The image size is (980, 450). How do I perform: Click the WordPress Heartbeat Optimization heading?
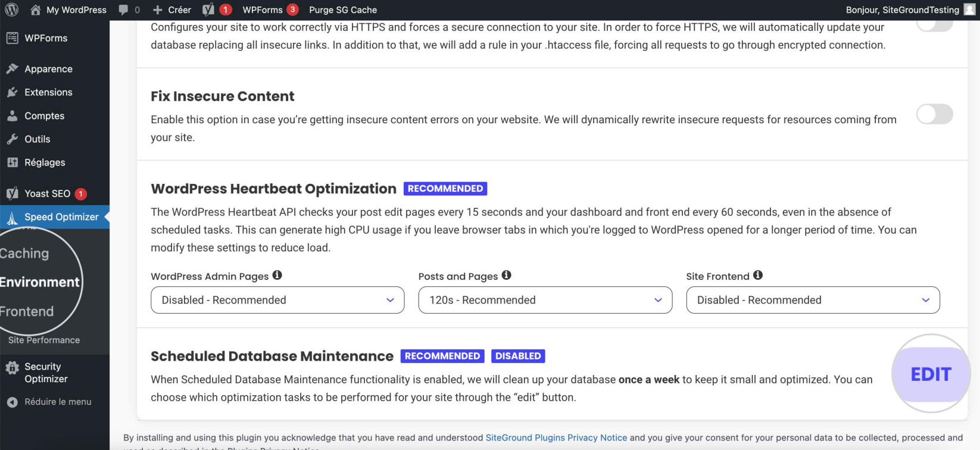pyautogui.click(x=273, y=189)
